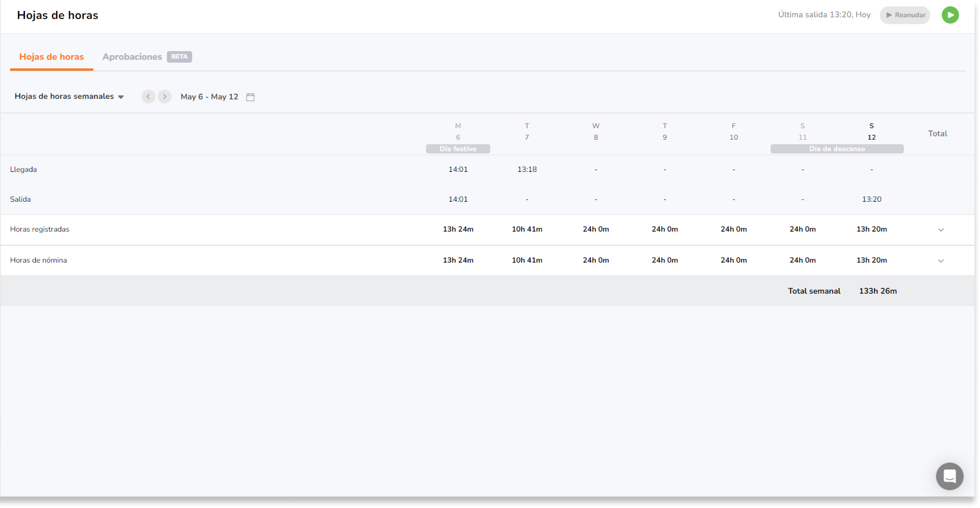Click Horas de nómina 10h 41m for Tuesday
The width and height of the screenshot is (980, 508).
(x=527, y=260)
